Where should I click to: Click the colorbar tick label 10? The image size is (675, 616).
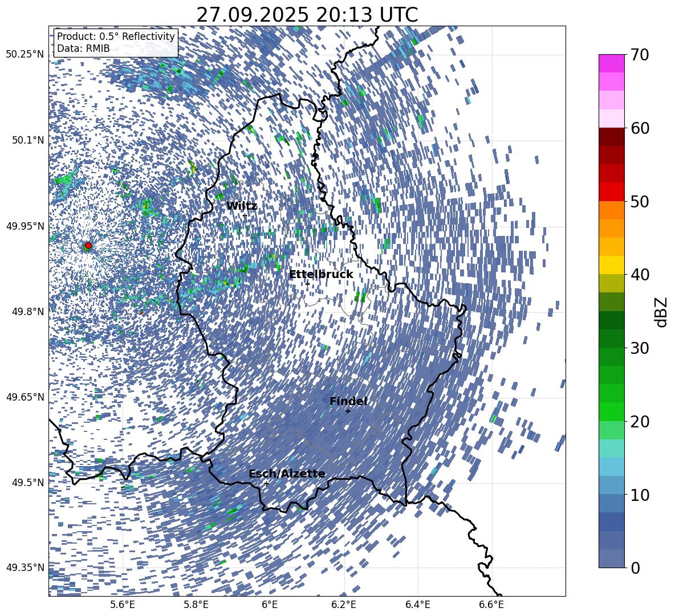[640, 495]
